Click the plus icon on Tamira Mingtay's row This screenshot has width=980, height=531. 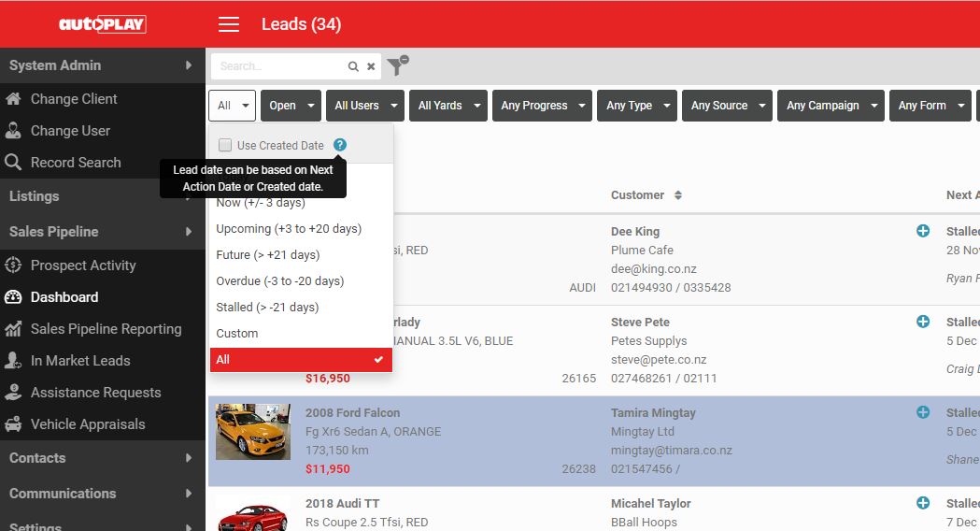pyautogui.click(x=922, y=412)
